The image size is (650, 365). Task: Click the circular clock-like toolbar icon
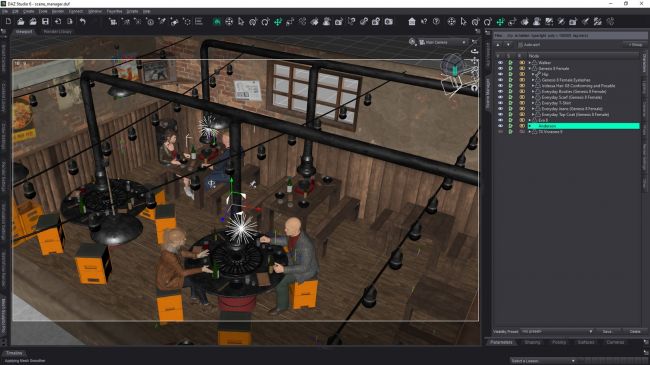[150, 22]
